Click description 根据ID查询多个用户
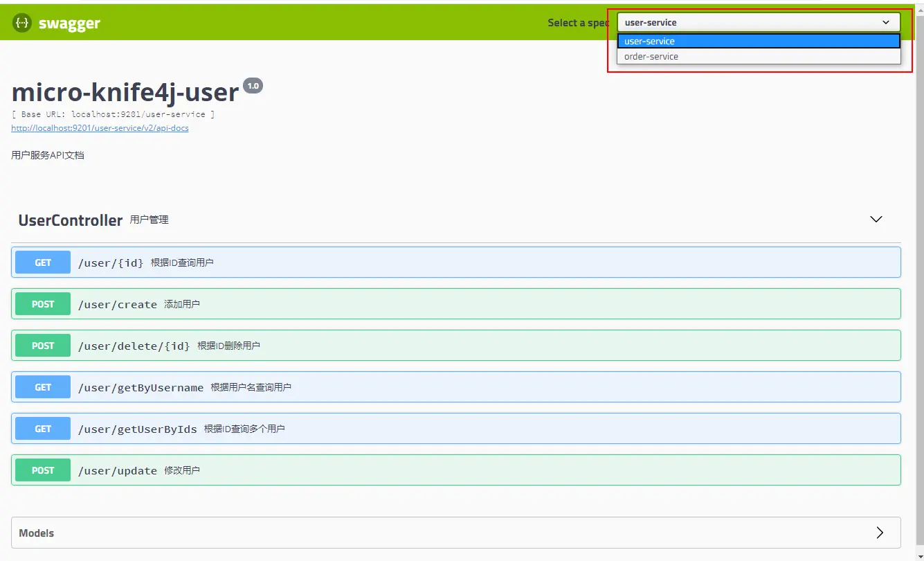This screenshot has height=561, width=924. [x=244, y=429]
